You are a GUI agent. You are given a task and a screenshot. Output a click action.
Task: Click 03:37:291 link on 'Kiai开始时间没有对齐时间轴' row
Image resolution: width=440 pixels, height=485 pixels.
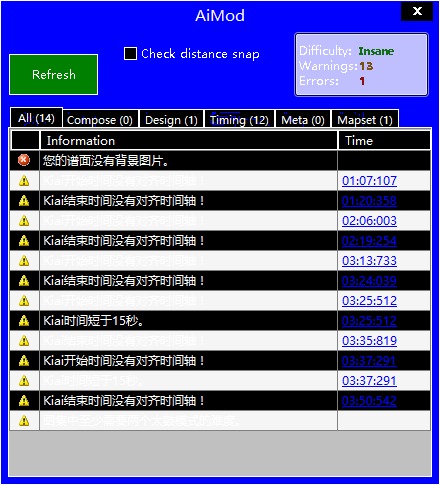369,361
